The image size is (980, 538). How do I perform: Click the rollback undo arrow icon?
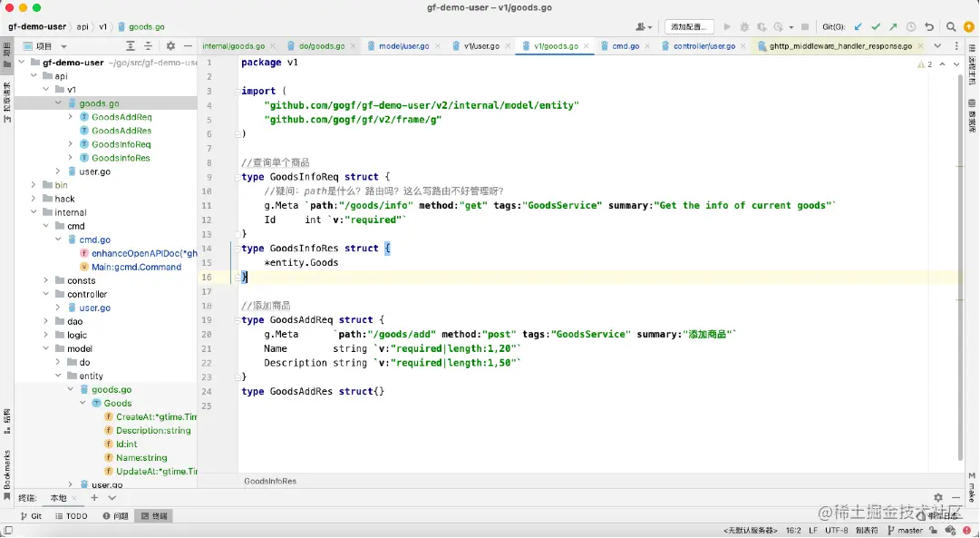929,27
